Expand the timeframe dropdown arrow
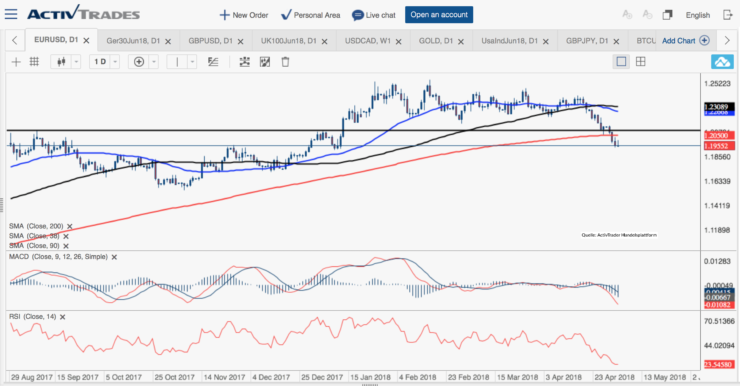The height and width of the screenshot is (386, 740). 115,62
